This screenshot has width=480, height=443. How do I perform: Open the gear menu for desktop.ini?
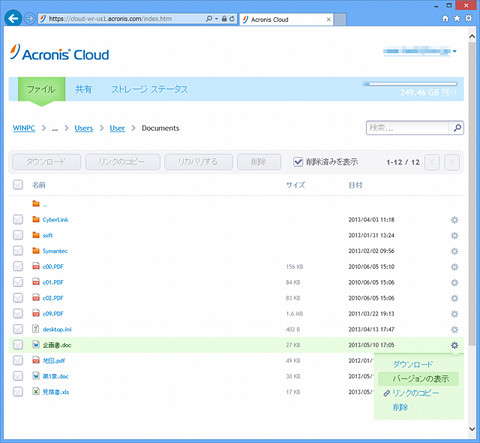coord(454,329)
